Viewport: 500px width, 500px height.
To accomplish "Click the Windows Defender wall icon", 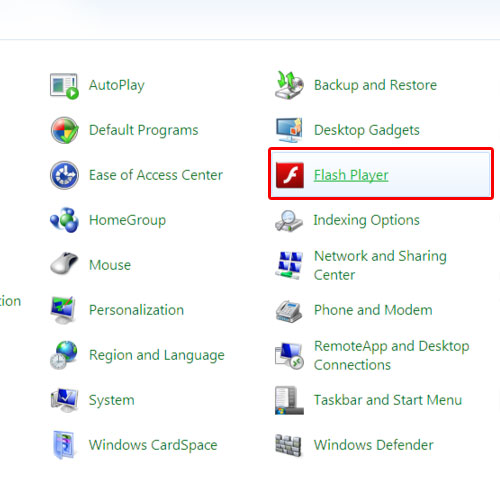I will point(289,445).
